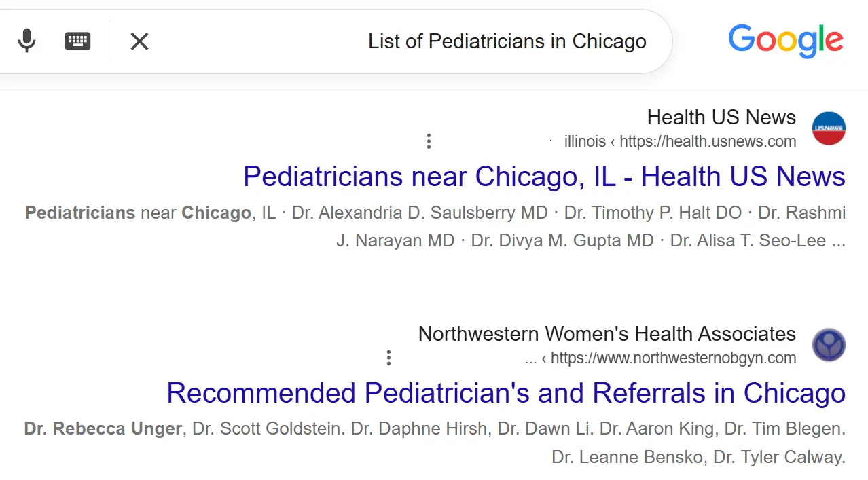Open more options for Northwestern result
The width and height of the screenshot is (868, 480).
click(388, 358)
